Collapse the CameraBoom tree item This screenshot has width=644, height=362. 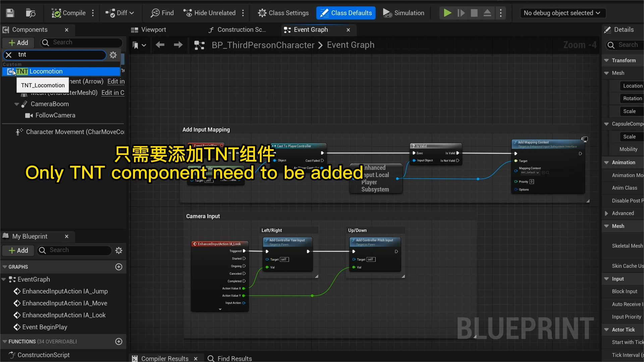coord(16,104)
